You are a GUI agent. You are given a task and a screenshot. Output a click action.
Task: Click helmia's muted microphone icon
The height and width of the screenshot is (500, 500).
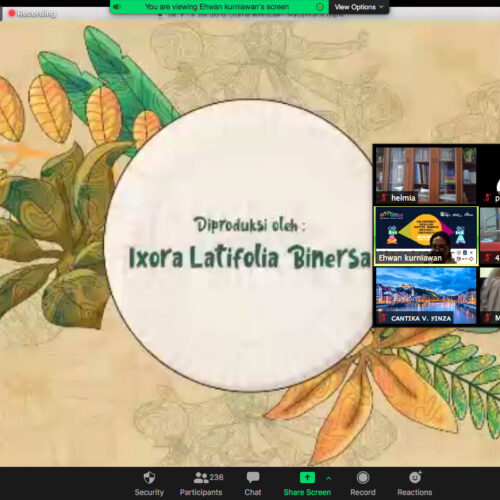(384, 198)
